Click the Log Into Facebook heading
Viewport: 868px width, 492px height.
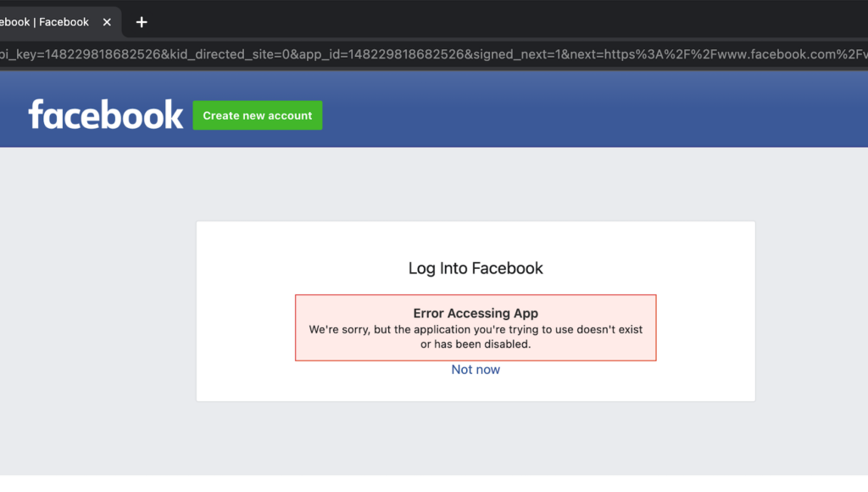click(x=476, y=269)
